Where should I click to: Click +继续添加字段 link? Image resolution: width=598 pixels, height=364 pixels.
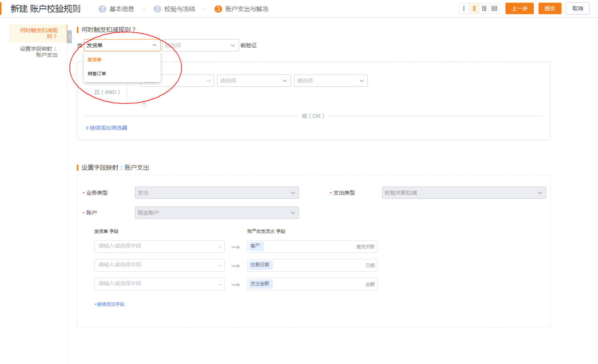coord(109,304)
